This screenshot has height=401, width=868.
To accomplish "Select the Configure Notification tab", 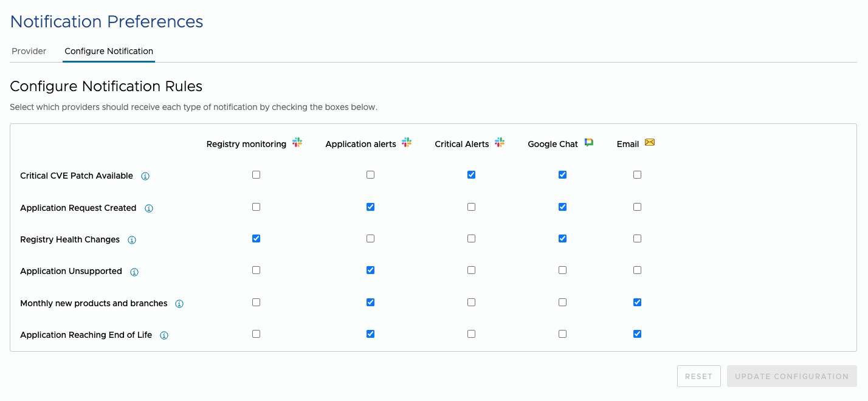I will click(x=109, y=51).
